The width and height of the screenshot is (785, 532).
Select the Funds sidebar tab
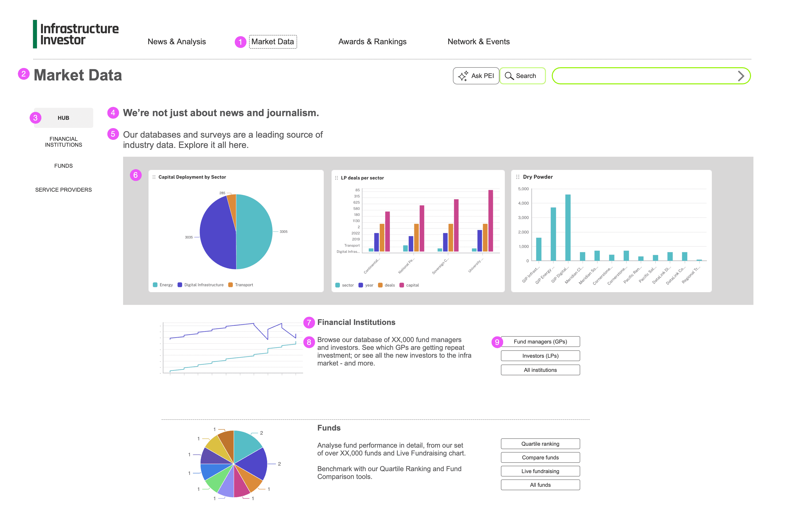click(64, 166)
